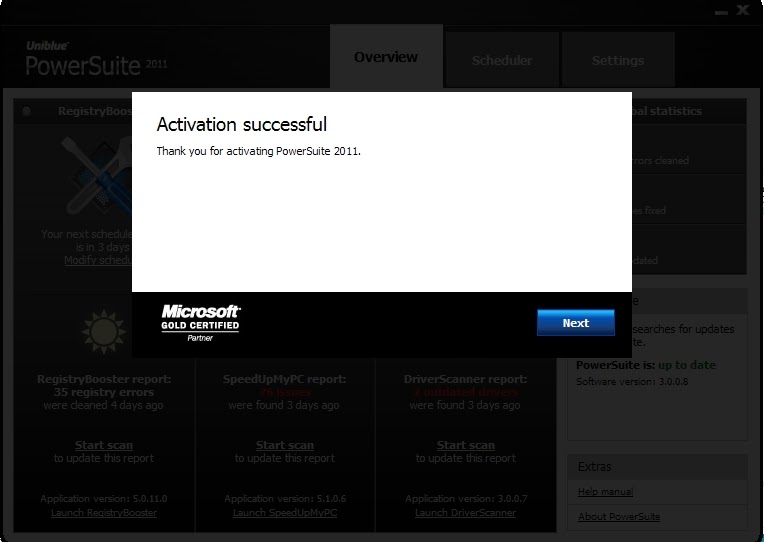Click 'RegistryBooster report:' heading
Viewport: 764px width, 542px height.
point(104,379)
